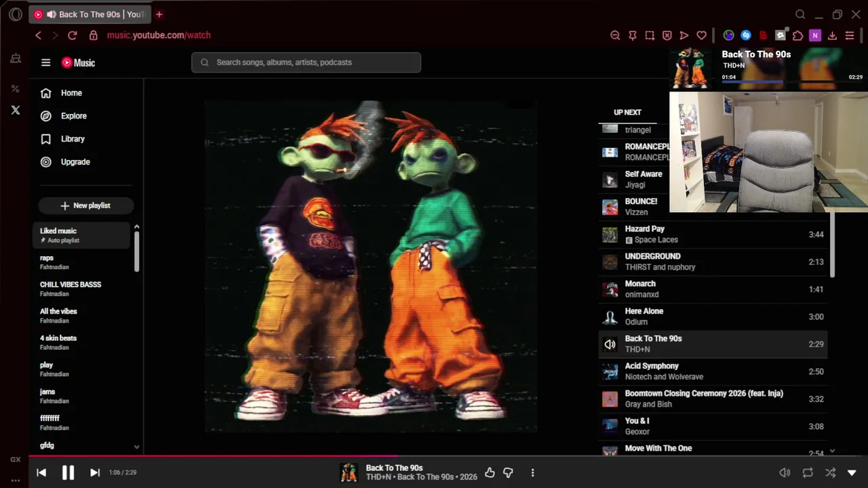Open the Opera menu logo button
Screen dimensions: 868x488
click(16, 14)
